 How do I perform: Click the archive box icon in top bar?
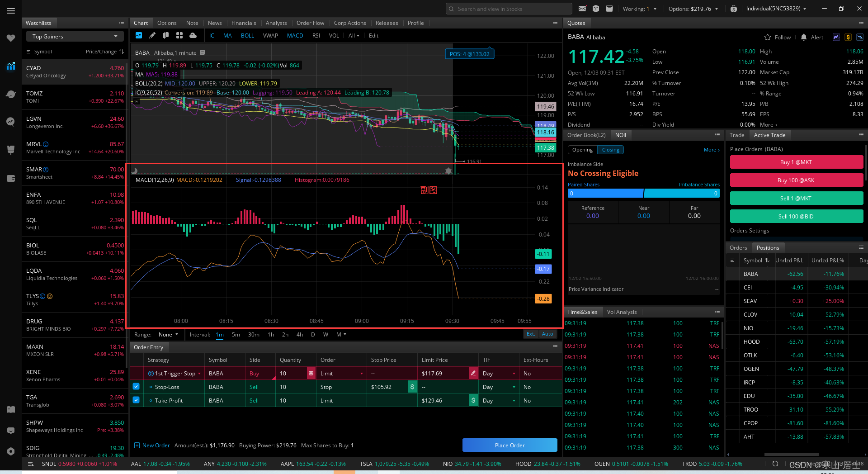(609, 9)
